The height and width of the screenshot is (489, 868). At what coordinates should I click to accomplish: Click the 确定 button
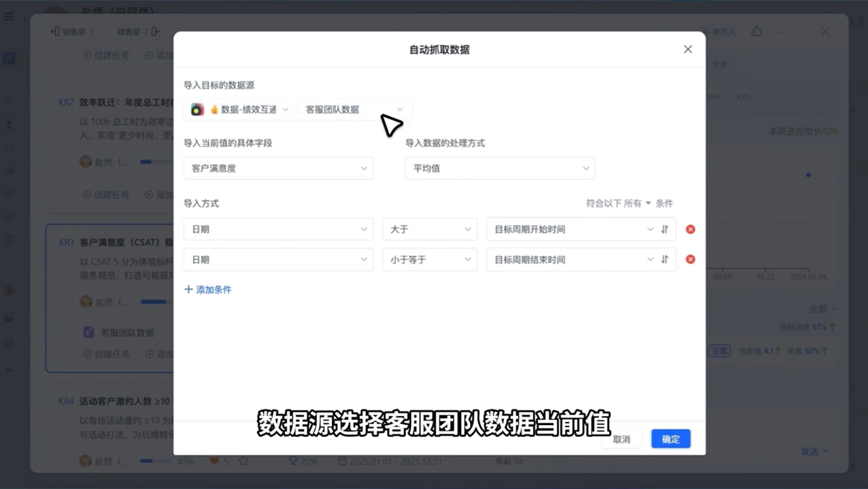[x=671, y=439]
